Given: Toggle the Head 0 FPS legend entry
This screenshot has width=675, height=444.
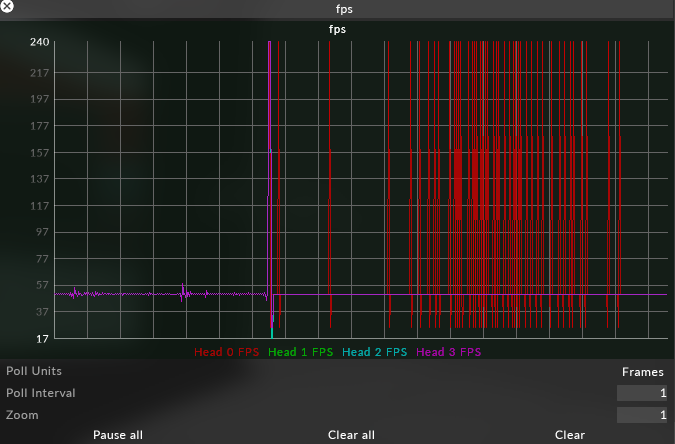Looking at the screenshot, I should click(x=226, y=352).
